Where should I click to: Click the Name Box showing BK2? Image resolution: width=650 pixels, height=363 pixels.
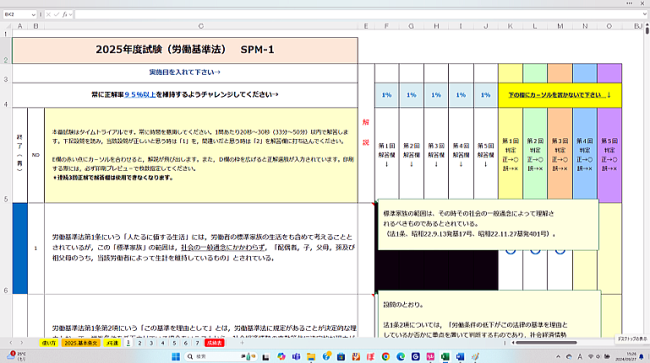coord(17,15)
